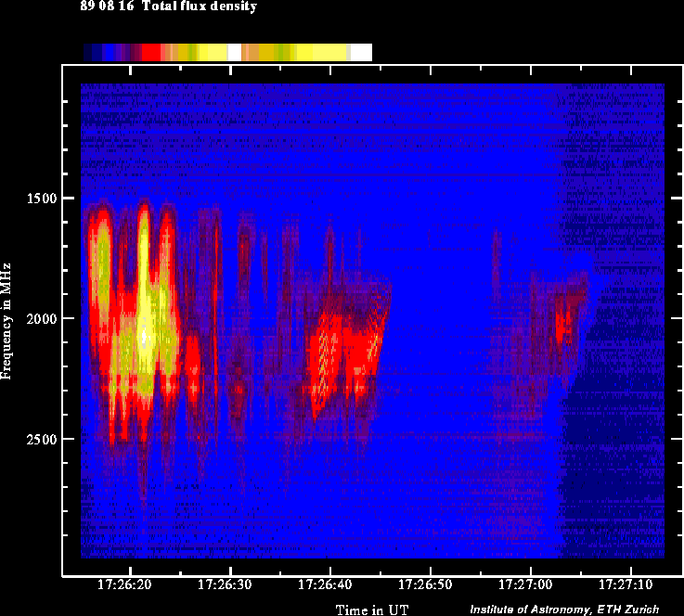Click the 'Frequency in MHz' axis title
Viewport: 684px width, 616px height.
pyautogui.click(x=6, y=321)
